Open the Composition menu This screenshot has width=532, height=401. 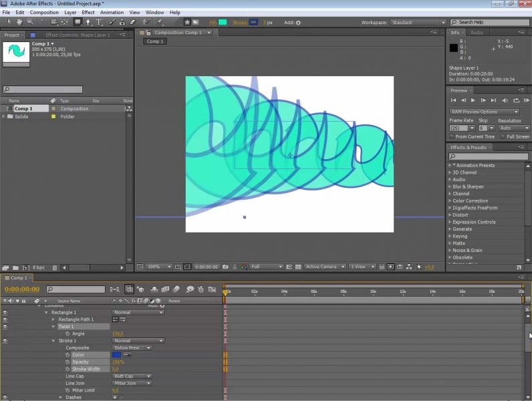pyautogui.click(x=44, y=12)
